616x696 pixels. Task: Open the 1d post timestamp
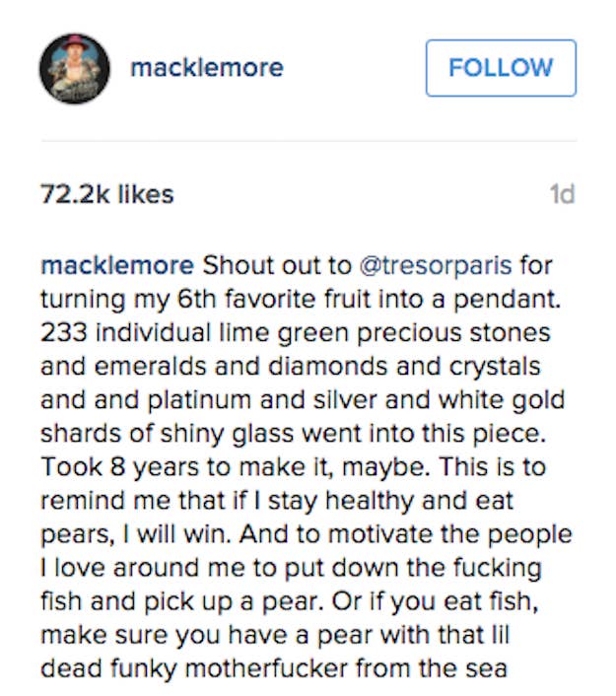point(563,194)
